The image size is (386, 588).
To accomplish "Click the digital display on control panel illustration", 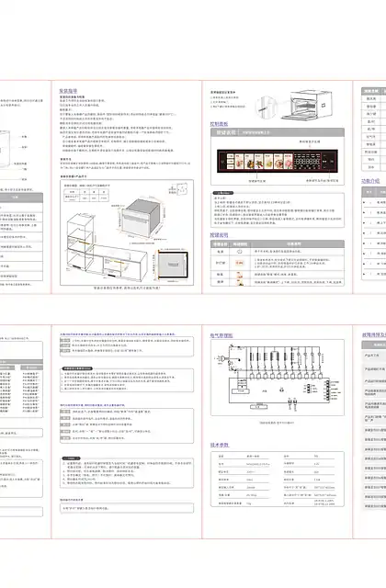I will point(306,162).
